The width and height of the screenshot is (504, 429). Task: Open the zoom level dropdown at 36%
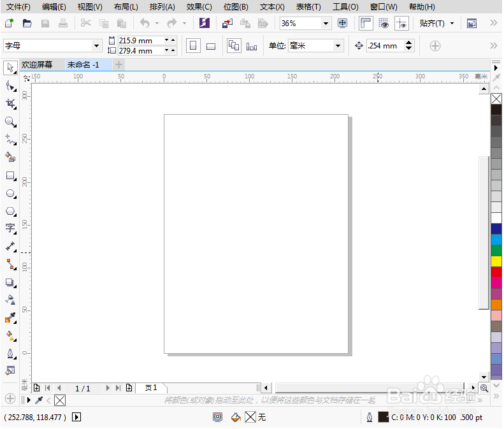click(x=326, y=23)
